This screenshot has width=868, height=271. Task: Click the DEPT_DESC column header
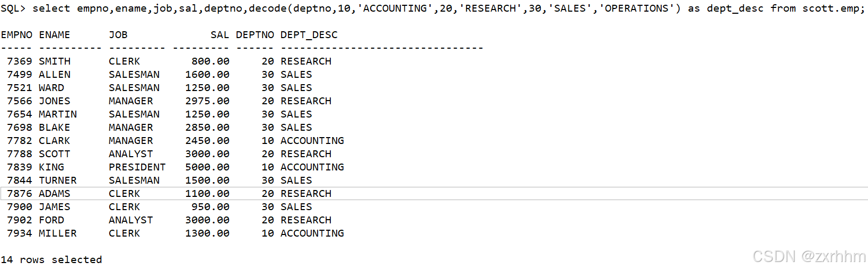tap(309, 35)
